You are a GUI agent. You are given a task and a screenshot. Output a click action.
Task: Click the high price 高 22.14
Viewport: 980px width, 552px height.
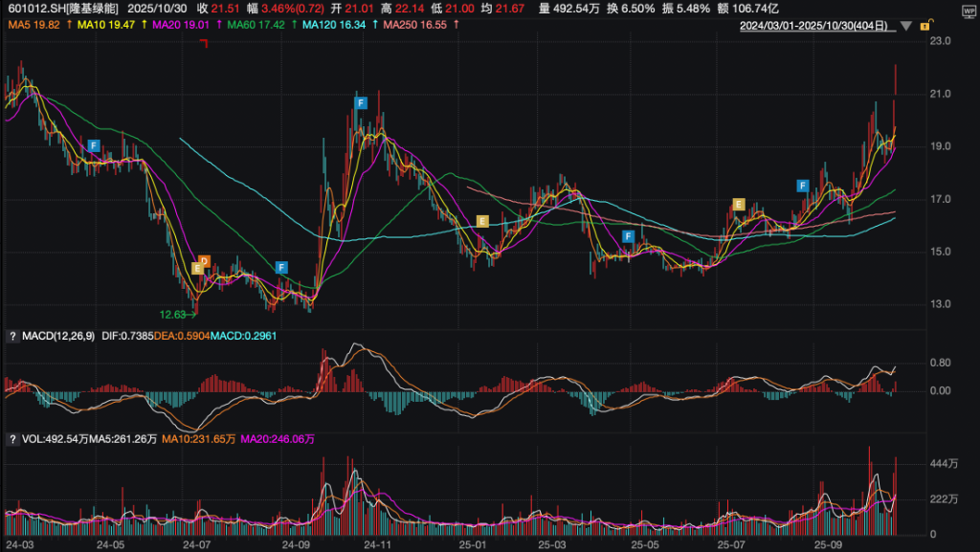tap(403, 9)
